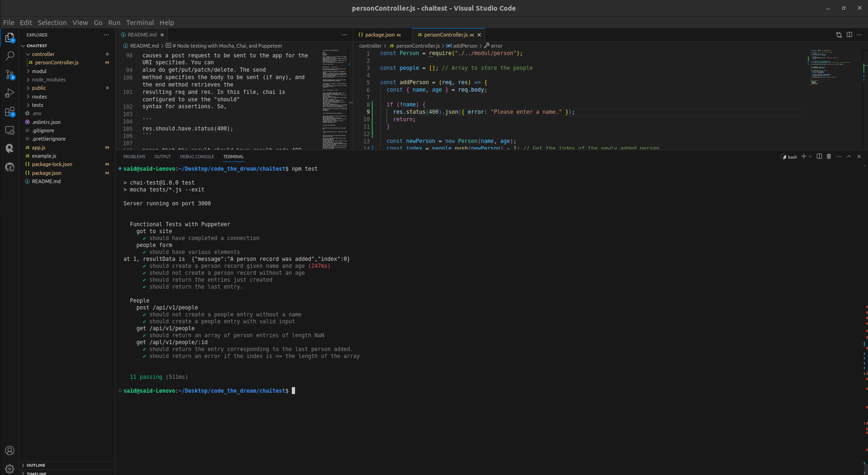Open personController.js in the explorer tree
The height and width of the screenshot is (475, 868).
[x=67, y=62]
